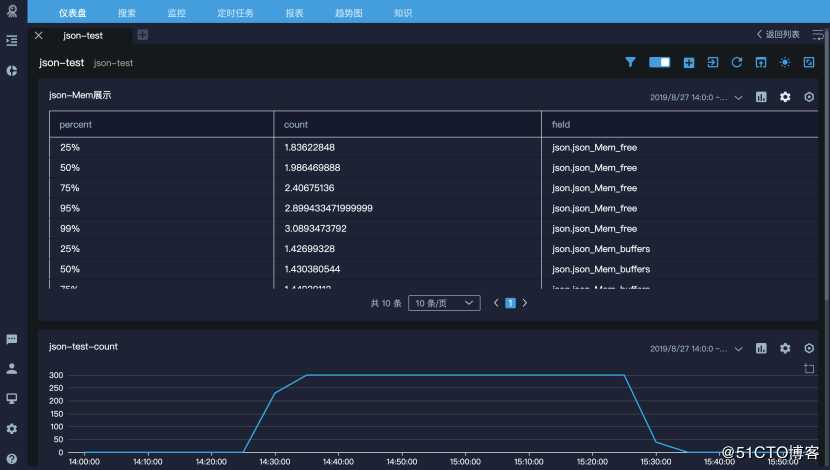The height and width of the screenshot is (470, 830).
Task: Go to previous table page arrow
Action: tap(496, 303)
